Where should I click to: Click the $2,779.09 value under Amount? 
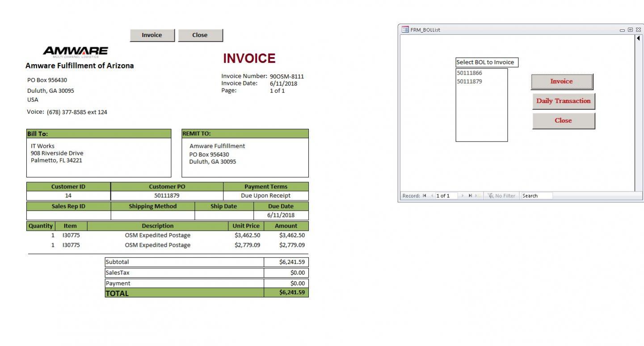tap(292, 245)
